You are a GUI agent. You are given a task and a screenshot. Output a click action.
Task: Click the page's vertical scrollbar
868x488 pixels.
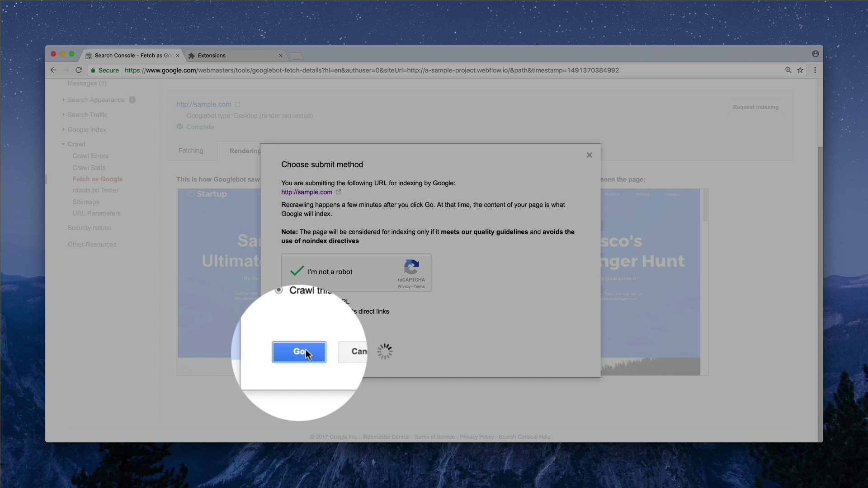[820, 294]
